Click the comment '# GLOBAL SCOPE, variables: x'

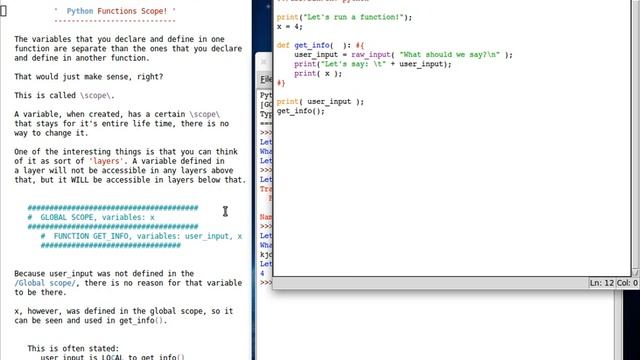(91, 218)
